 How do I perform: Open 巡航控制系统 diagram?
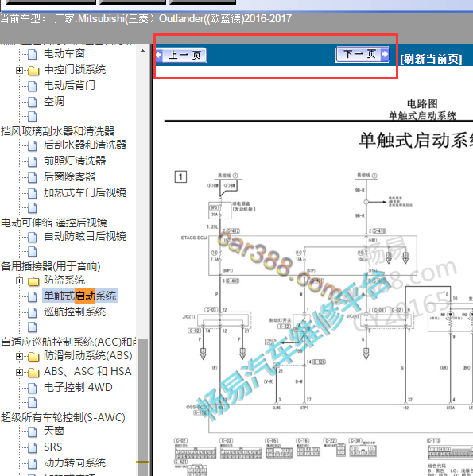75,312
